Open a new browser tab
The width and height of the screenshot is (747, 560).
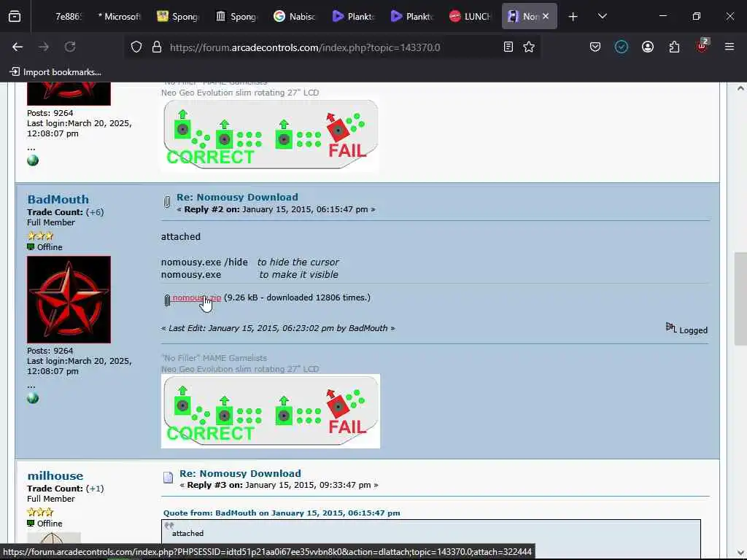coord(573,17)
